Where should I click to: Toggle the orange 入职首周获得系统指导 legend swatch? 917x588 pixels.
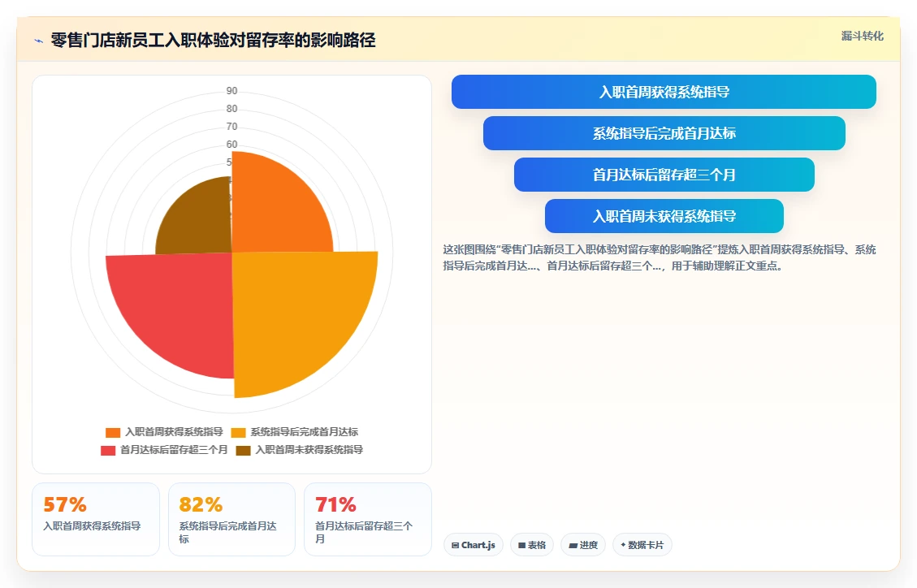point(113,433)
